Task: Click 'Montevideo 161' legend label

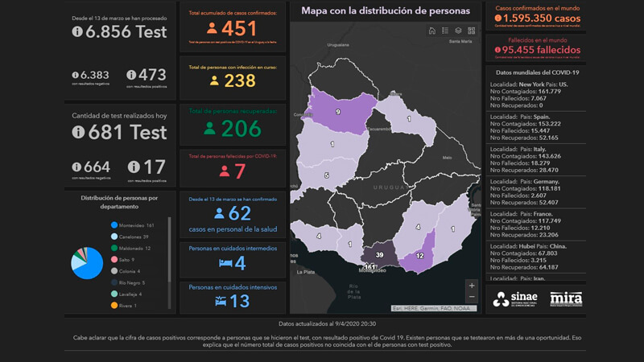Action: [x=136, y=225]
